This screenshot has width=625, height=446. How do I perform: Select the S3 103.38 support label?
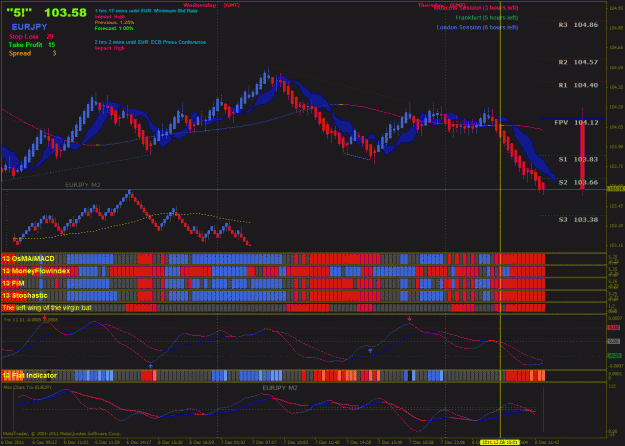578,220
